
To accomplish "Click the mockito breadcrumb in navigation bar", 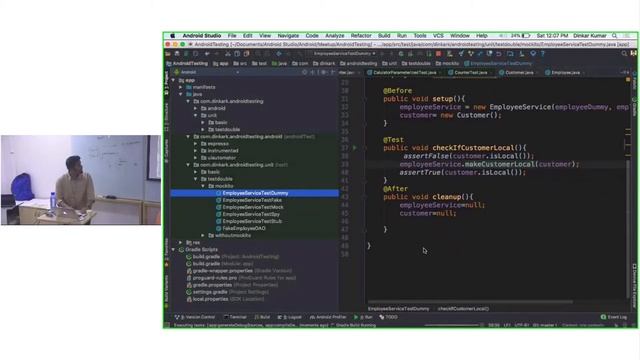I will tap(448, 63).
